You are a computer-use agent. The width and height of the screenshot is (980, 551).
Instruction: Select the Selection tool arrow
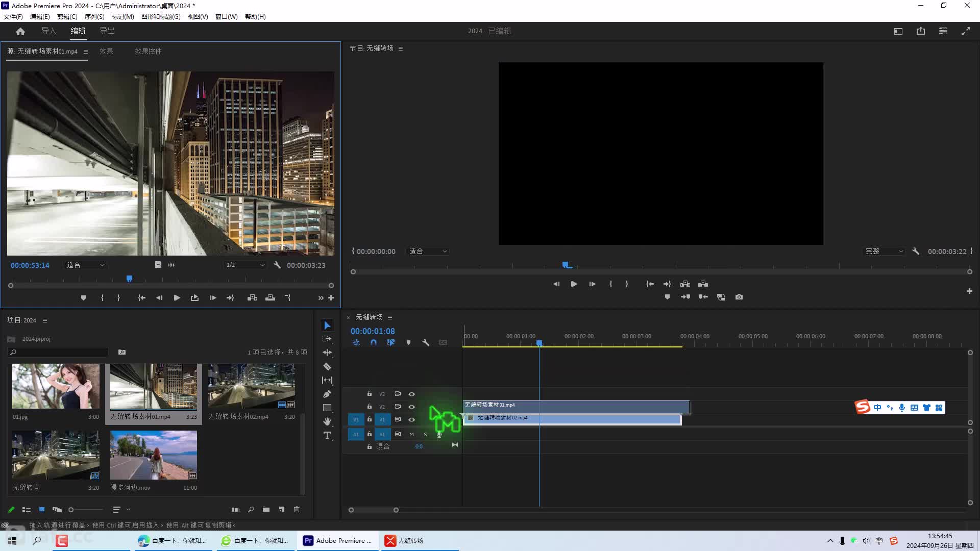pos(327,325)
